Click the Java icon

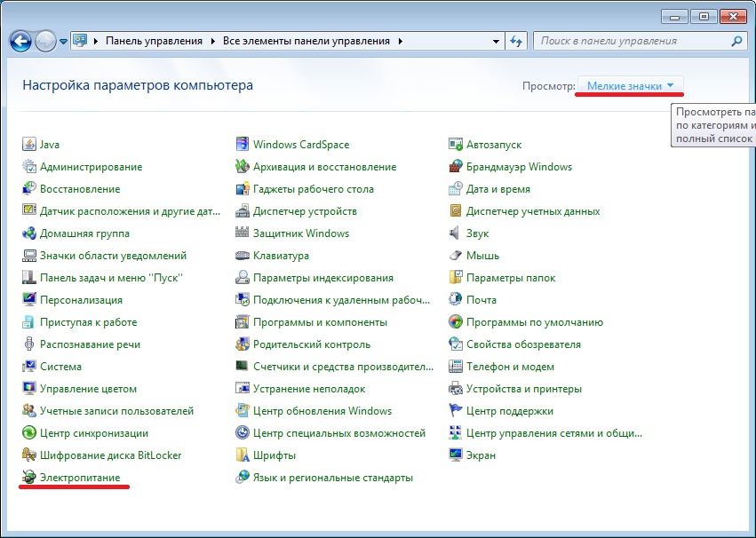[x=29, y=145]
